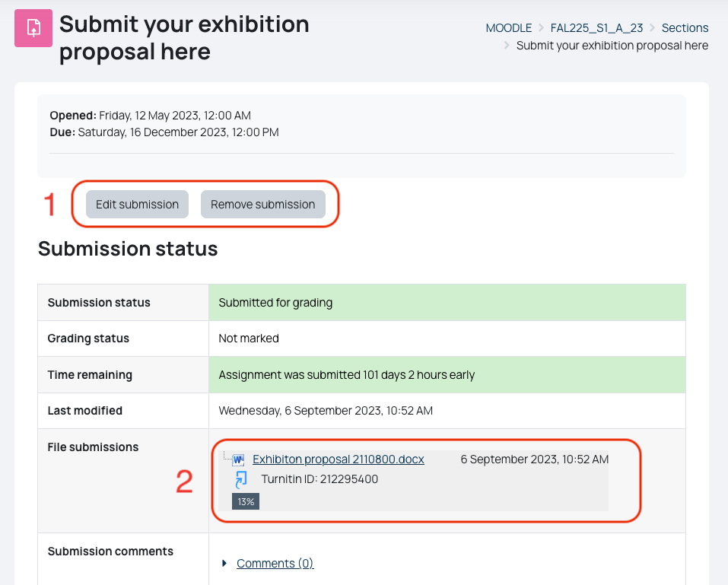The height and width of the screenshot is (585, 728).
Task: Navigate to the Sections breadcrumb entry
Action: (x=685, y=27)
